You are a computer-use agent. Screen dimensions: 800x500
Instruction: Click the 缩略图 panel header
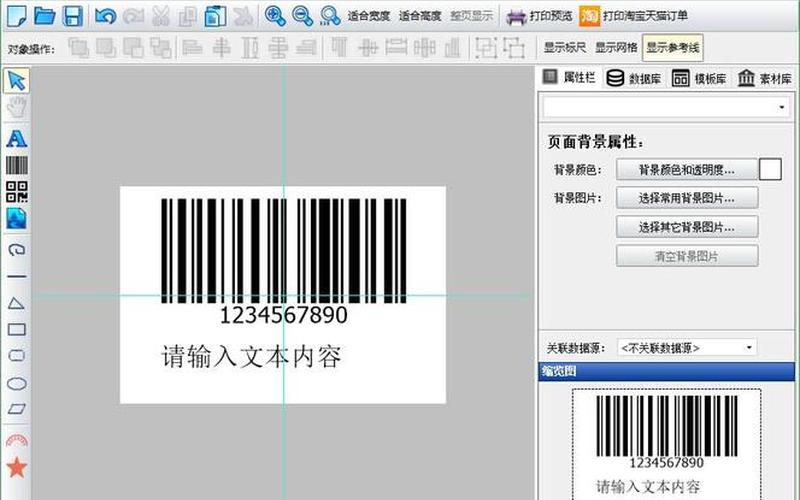(666, 371)
